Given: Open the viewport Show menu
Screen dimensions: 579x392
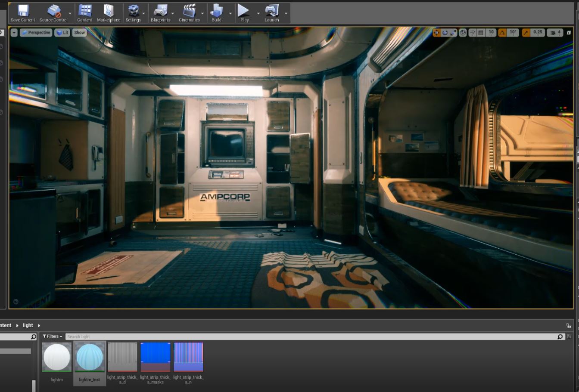Looking at the screenshot, I should [79, 33].
